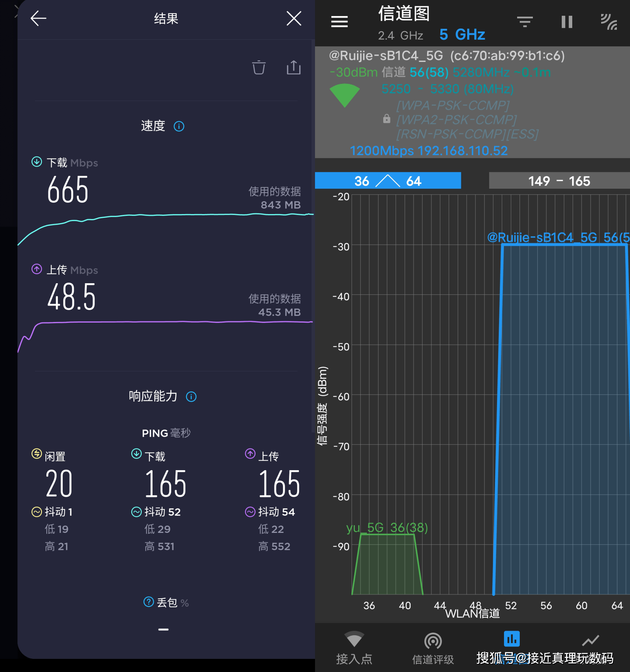Share the speed test result
The height and width of the screenshot is (672, 630).
coord(293,67)
